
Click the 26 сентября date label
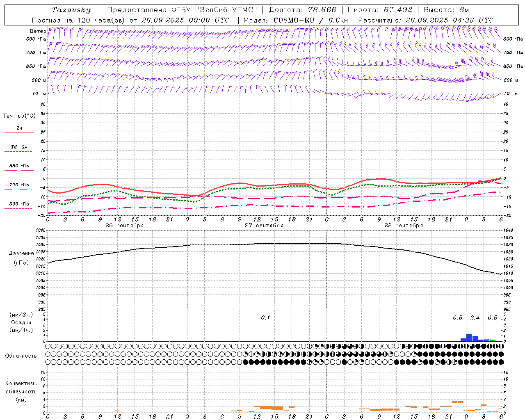[124, 226]
